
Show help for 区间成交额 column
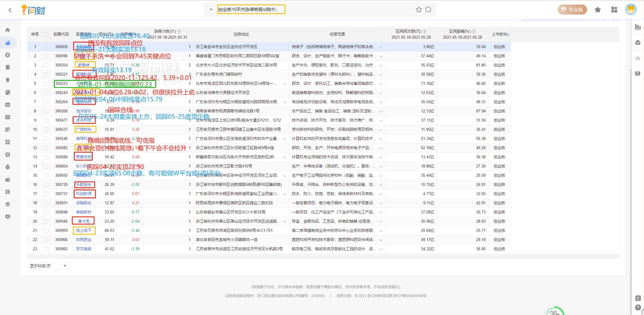click(x=425, y=31)
